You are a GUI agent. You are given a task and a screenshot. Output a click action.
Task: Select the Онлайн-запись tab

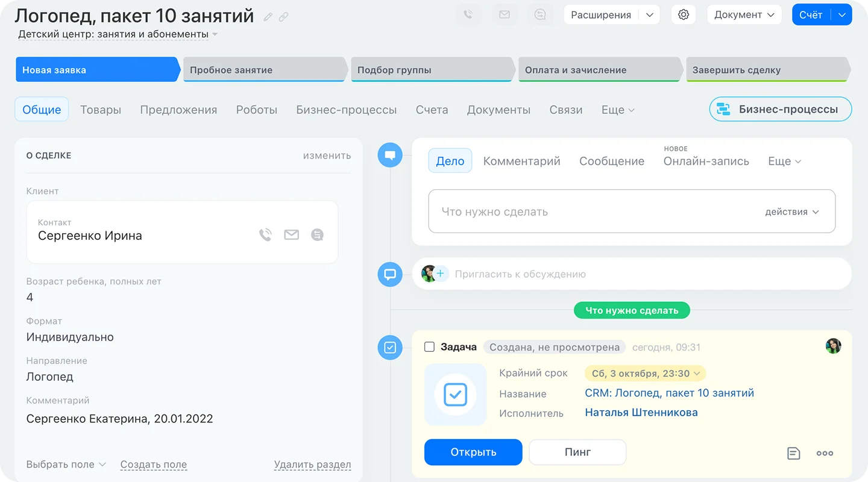click(706, 161)
